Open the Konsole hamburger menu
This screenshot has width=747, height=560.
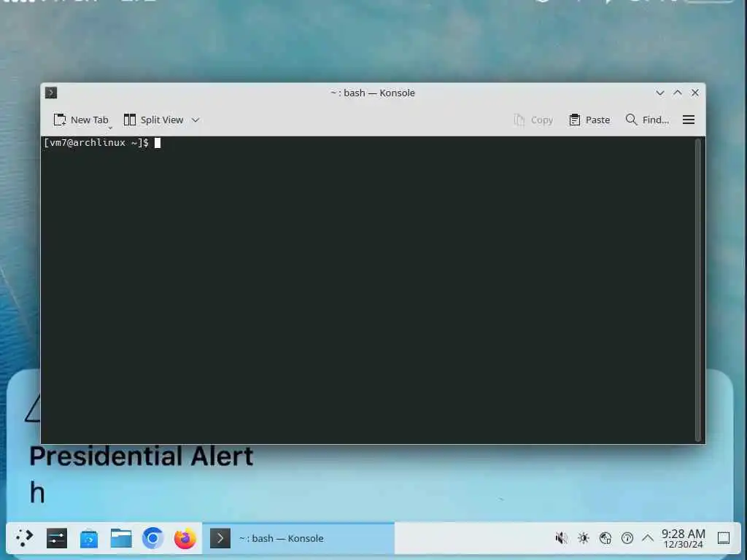[689, 120]
